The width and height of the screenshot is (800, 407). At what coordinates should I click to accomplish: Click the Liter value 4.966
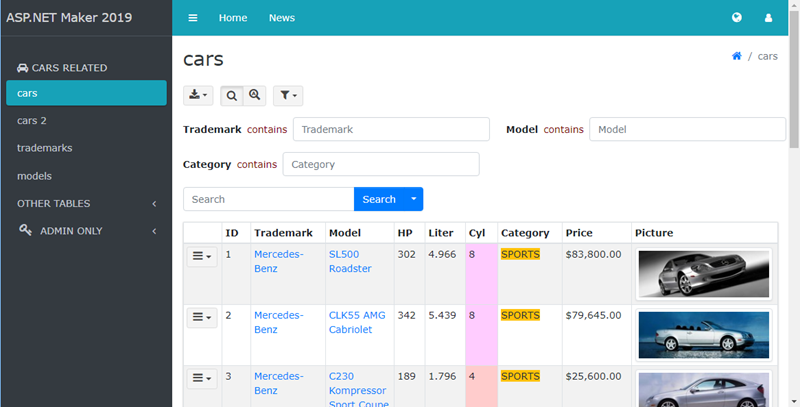442,254
